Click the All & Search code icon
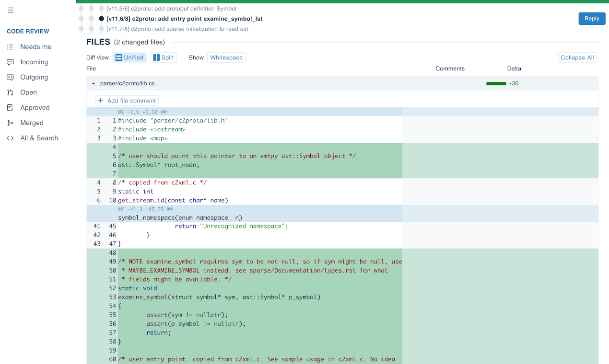Image resolution: width=609 pixels, height=364 pixels. (x=10, y=138)
